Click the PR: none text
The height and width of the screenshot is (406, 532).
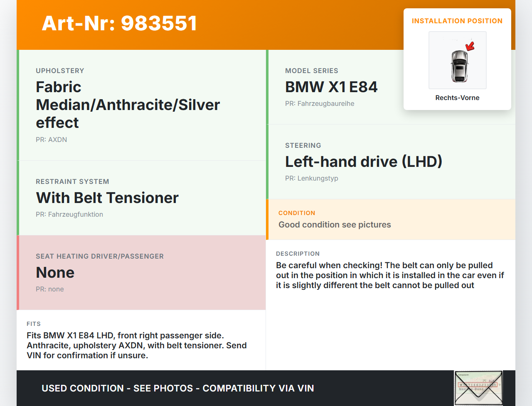tap(50, 289)
